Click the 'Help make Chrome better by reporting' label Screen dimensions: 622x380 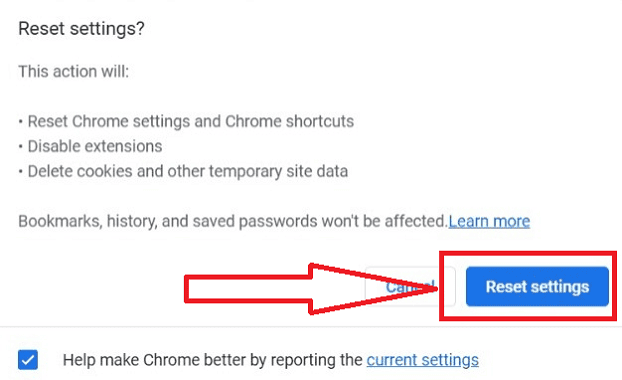(x=213, y=360)
